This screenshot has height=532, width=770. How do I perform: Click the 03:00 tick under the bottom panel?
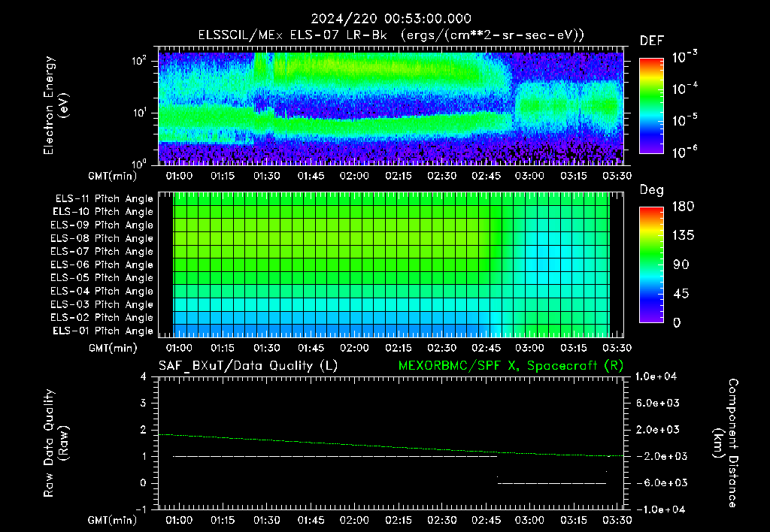click(529, 520)
